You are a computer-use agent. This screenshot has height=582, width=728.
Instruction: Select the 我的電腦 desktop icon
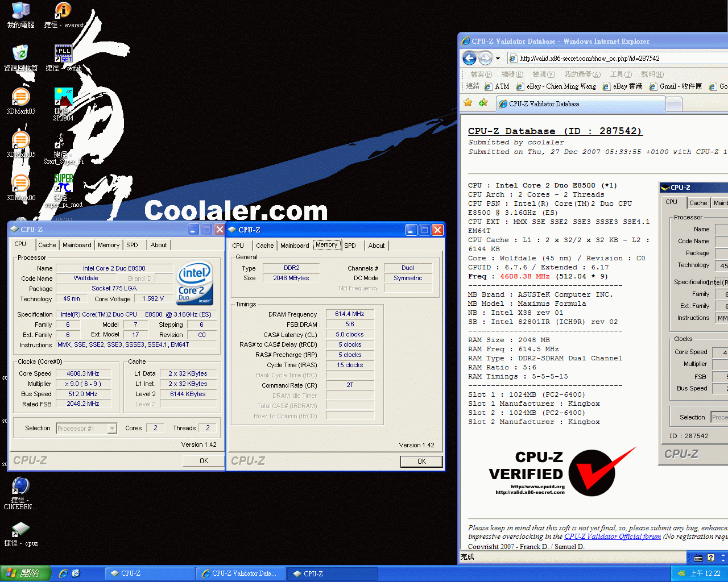(20, 15)
